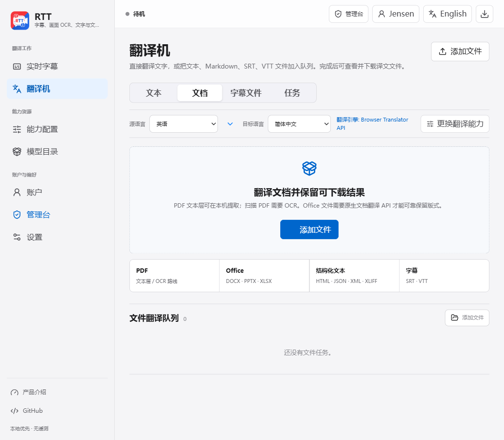The width and height of the screenshot is (504, 440).
Task: Expand the chevron between the language selectors
Action: click(230, 124)
